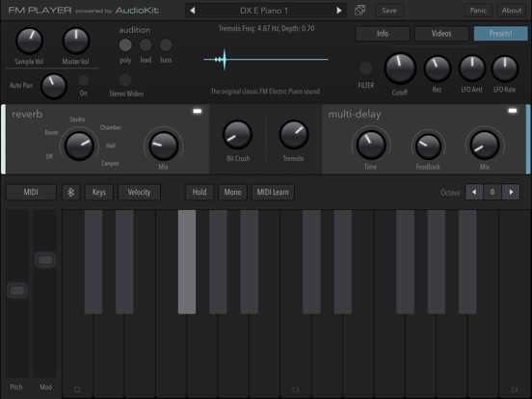Click the Keys button
The height and width of the screenshot is (399, 532).
coord(98,192)
